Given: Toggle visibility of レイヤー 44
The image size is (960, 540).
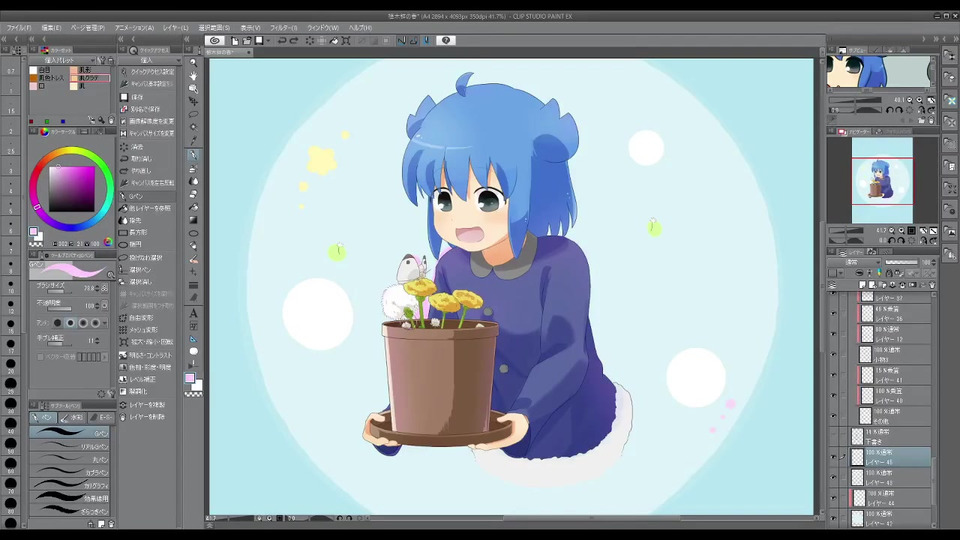Looking at the screenshot, I should [x=833, y=498].
